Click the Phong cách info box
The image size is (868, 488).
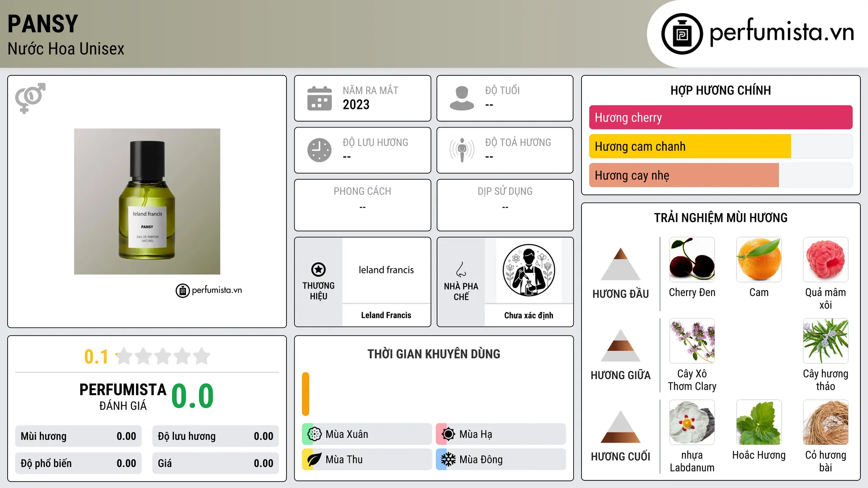[x=362, y=205]
